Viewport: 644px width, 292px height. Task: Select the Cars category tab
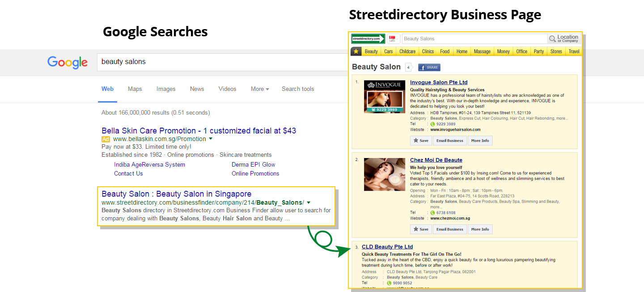click(389, 52)
